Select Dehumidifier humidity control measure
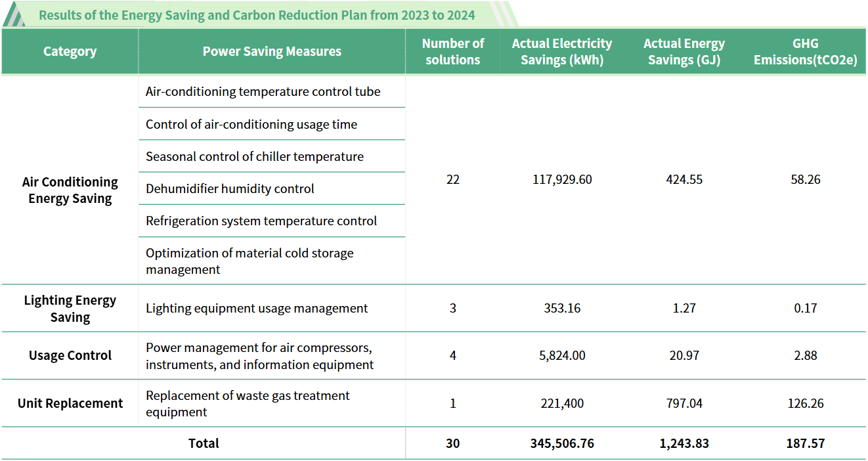Image resolution: width=868 pixels, height=461 pixels. click(230, 188)
